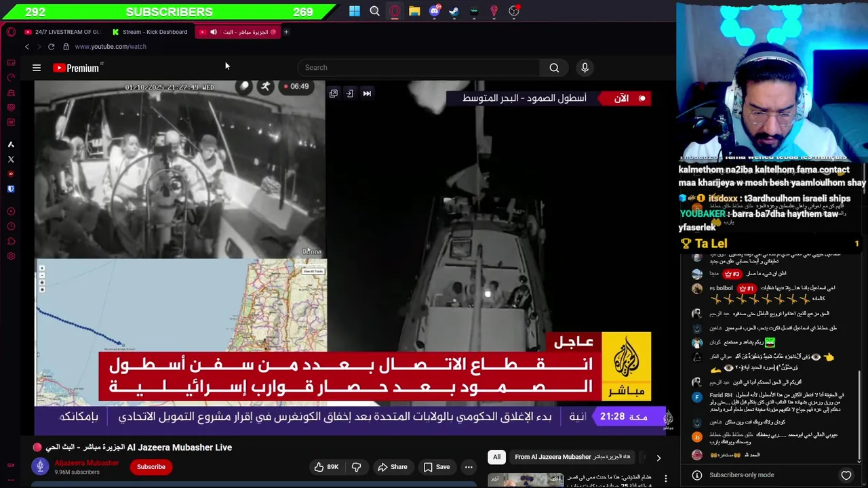The height and width of the screenshot is (488, 868).
Task: Select the Al Jazeera Mubasher browser tab
Action: [x=239, y=32]
